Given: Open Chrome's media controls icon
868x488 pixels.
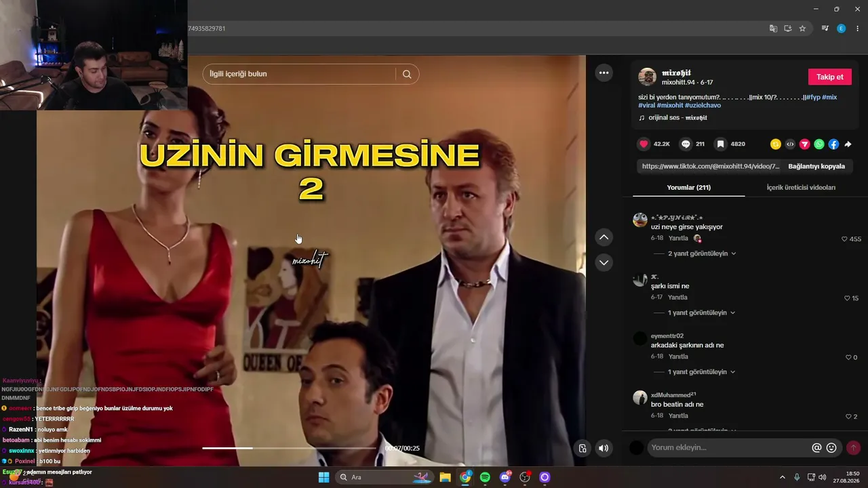Looking at the screenshot, I should 825,28.
